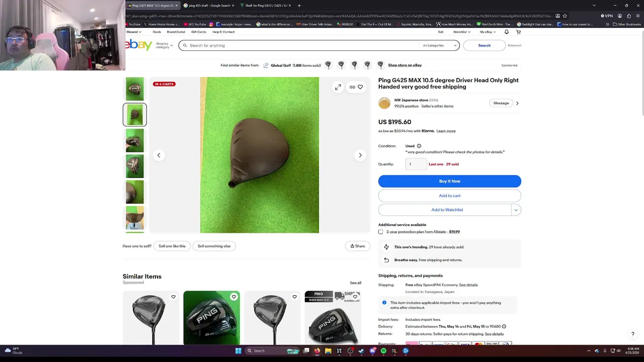Image resolution: width=644 pixels, height=362 pixels.
Task: Expand the My eBay dropdown
Action: point(488,32)
